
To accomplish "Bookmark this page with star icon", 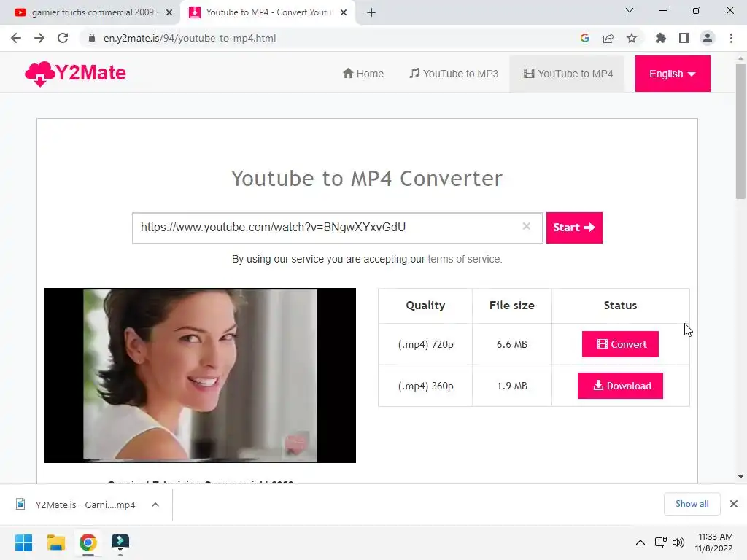I will coord(632,38).
